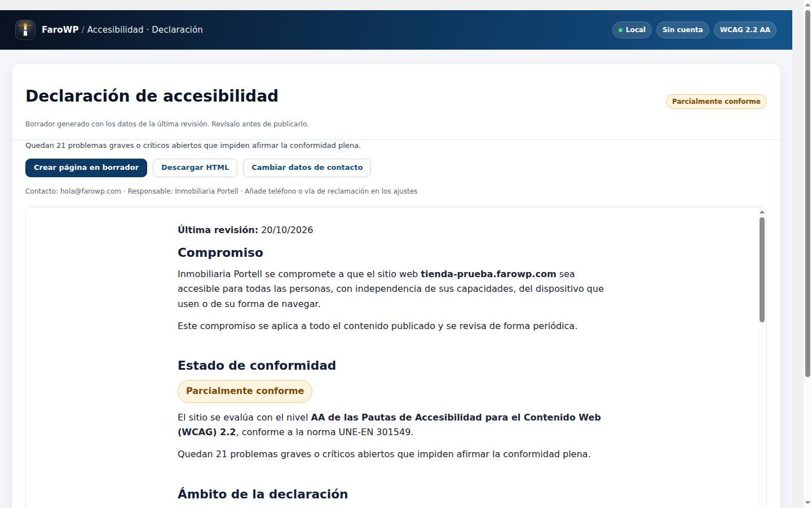Click the Ámbito de la declaración heading

pos(263,494)
